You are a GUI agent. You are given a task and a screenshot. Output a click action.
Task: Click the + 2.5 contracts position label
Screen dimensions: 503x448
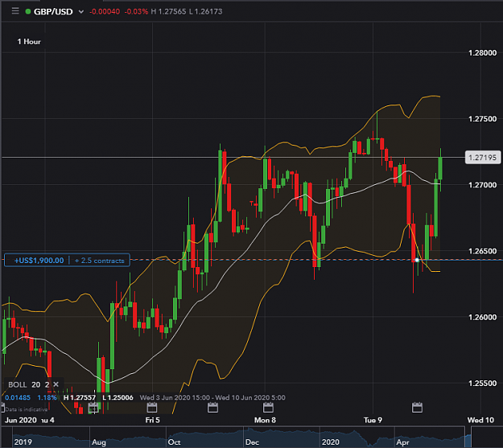pos(99,261)
